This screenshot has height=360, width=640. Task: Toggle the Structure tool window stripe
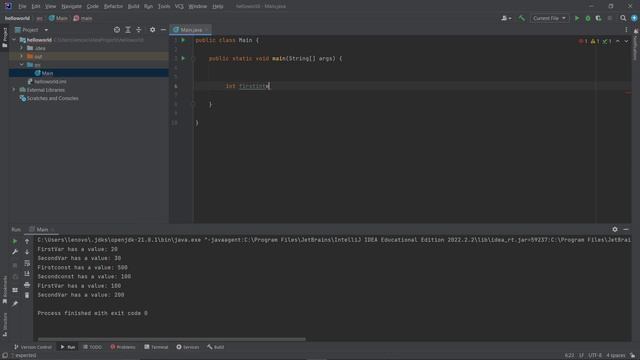4,324
